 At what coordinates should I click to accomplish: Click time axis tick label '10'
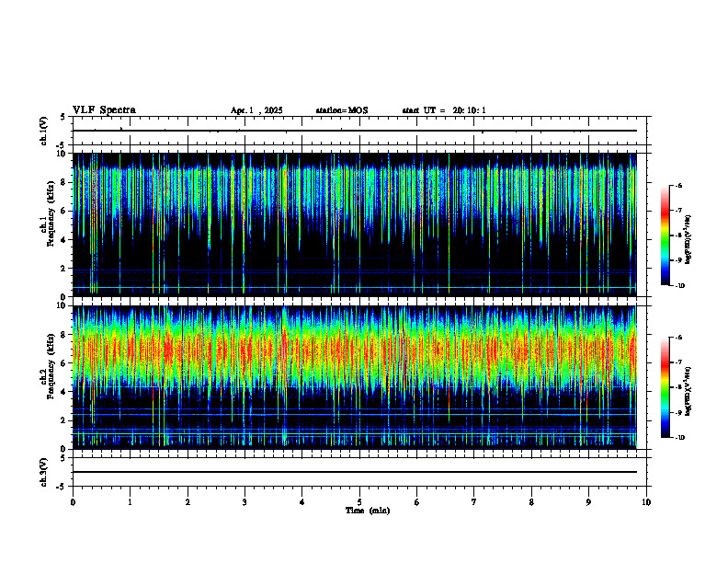point(646,502)
